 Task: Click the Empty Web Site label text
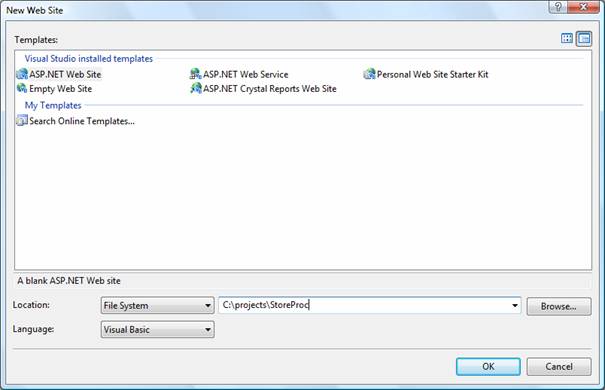61,89
